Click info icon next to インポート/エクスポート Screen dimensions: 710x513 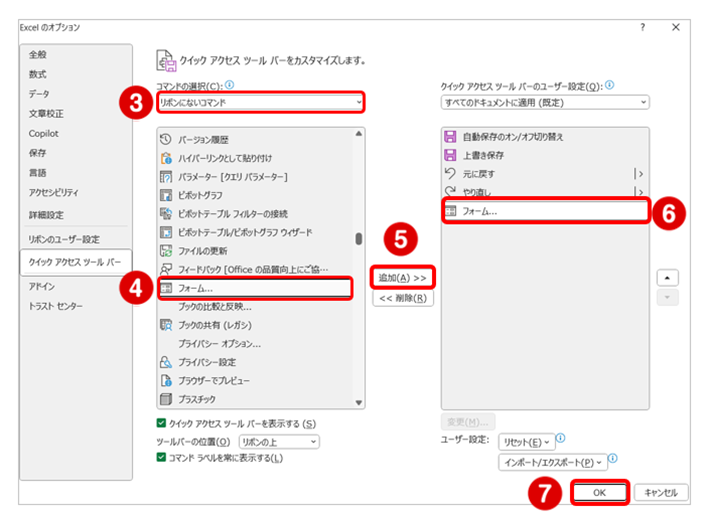tap(613, 458)
